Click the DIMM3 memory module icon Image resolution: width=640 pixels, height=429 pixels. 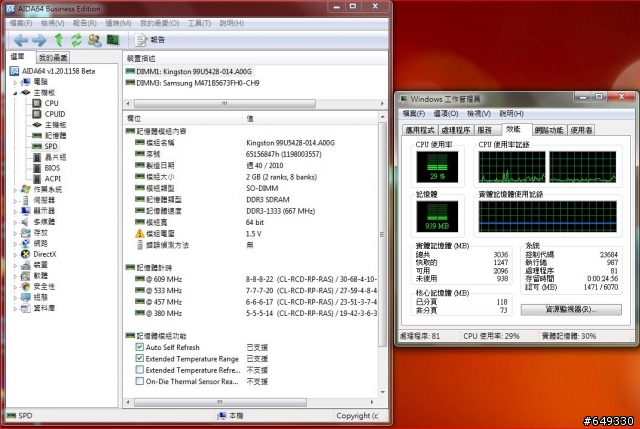click(130, 82)
